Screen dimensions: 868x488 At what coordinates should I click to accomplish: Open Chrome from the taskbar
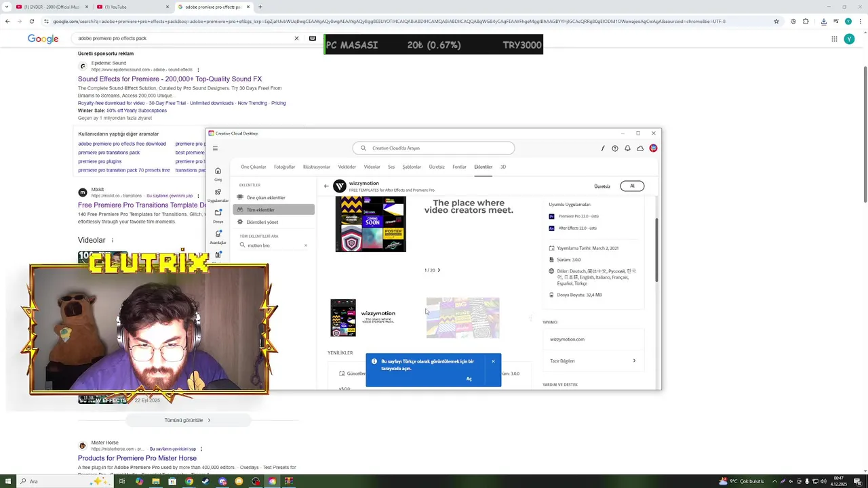pos(189,481)
